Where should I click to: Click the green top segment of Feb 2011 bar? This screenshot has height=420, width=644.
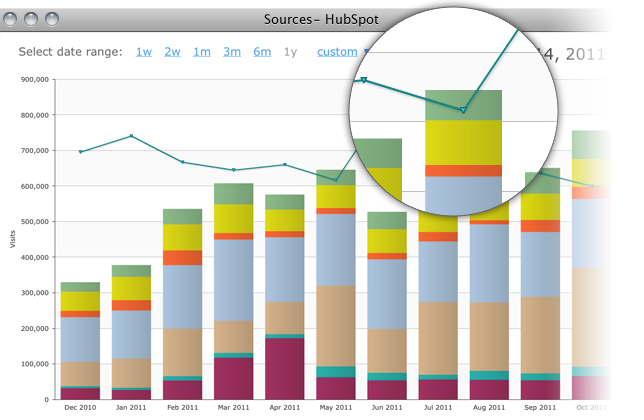(183, 216)
